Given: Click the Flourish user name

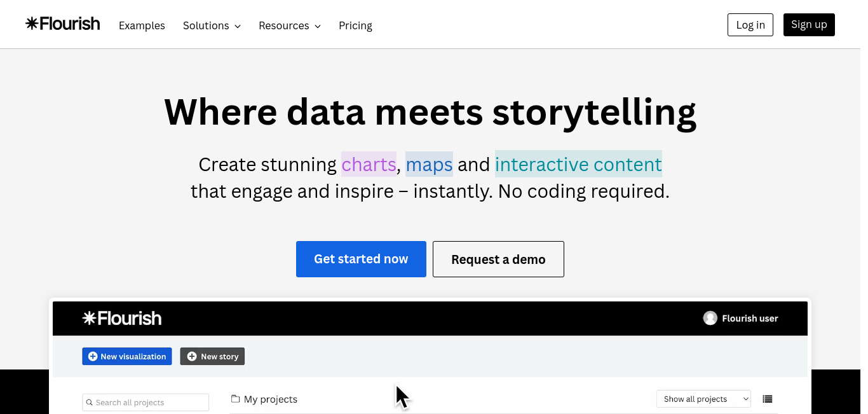Looking at the screenshot, I should point(750,318).
